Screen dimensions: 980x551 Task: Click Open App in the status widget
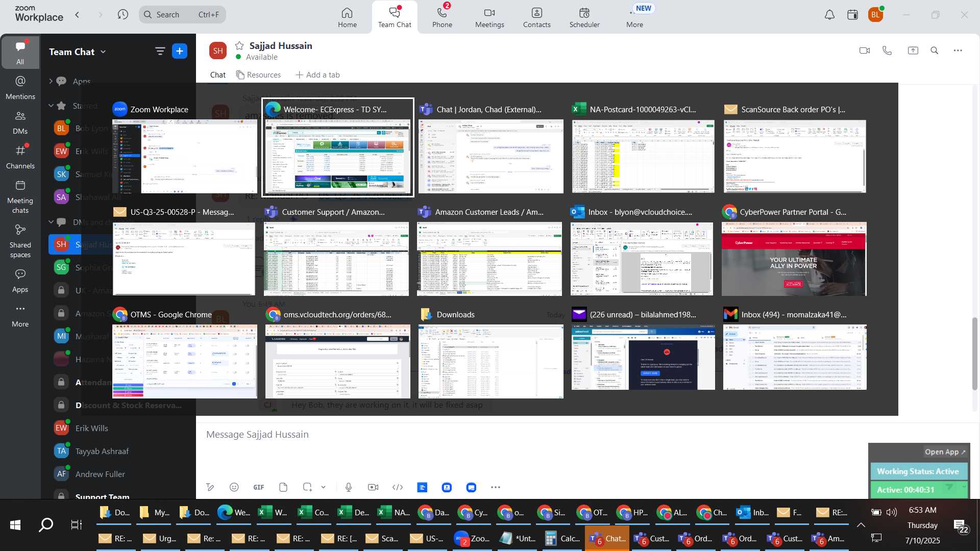tap(945, 452)
